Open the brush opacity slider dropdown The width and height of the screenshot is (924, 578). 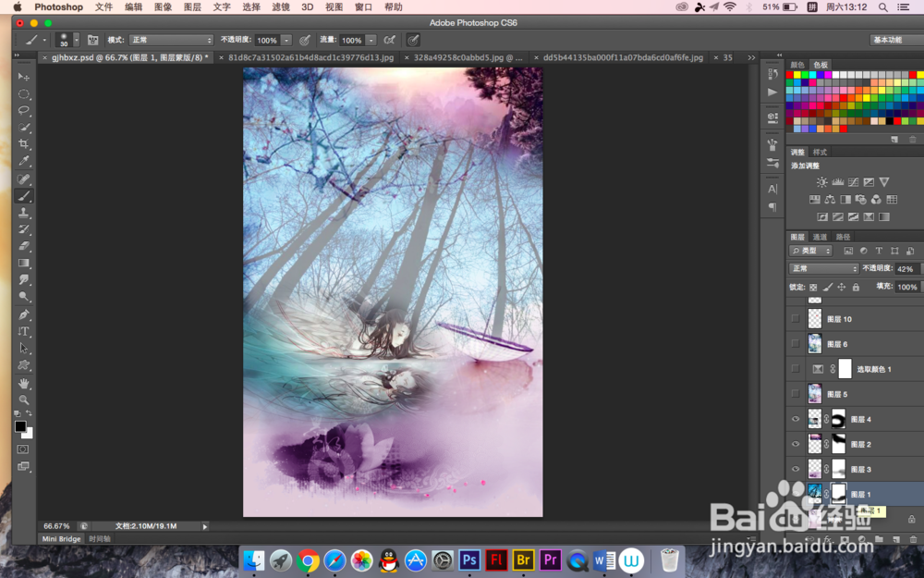coord(286,40)
